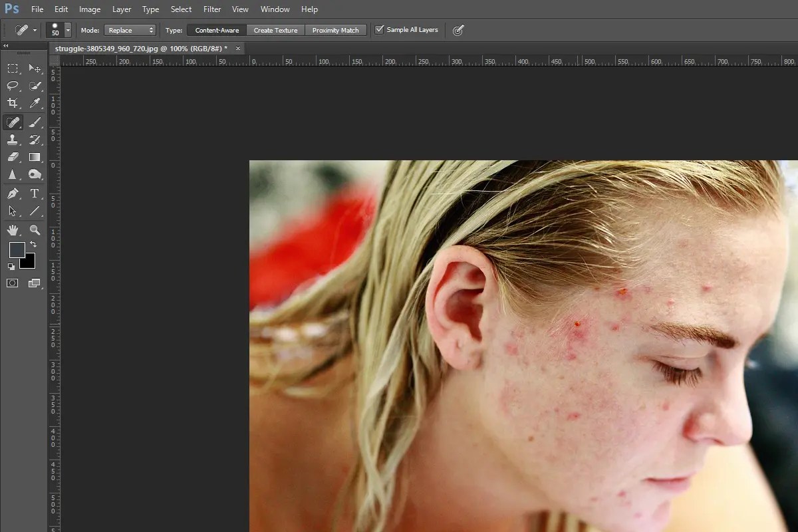The image size is (798, 532).
Task: Select the Move tool
Action: 35,68
